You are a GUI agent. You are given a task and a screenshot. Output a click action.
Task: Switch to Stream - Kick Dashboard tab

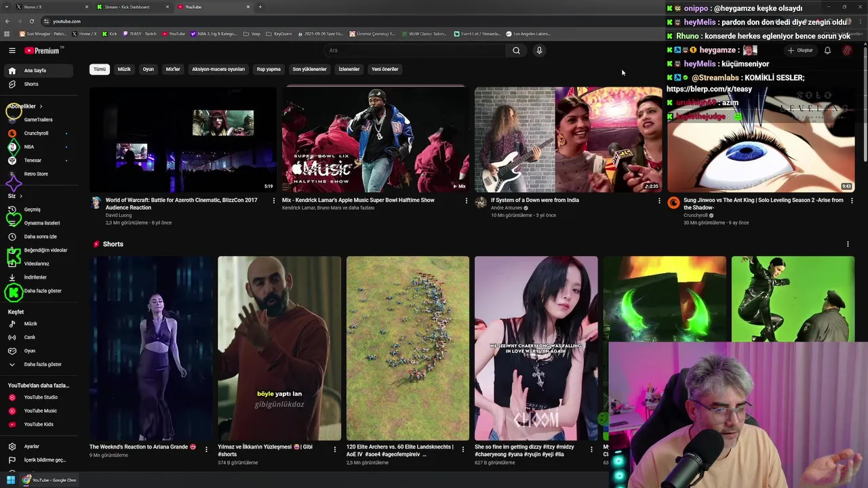pos(132,7)
